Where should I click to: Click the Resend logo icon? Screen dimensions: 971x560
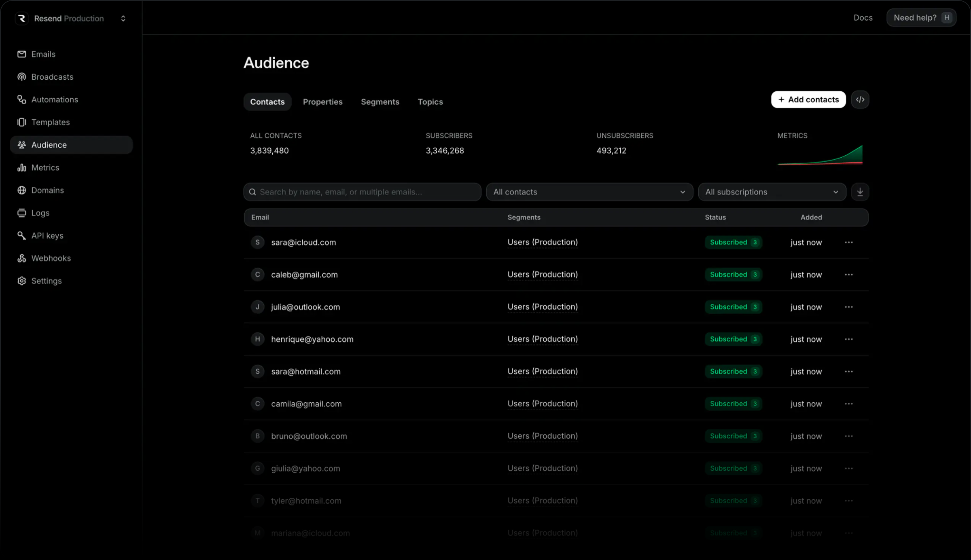(x=22, y=18)
